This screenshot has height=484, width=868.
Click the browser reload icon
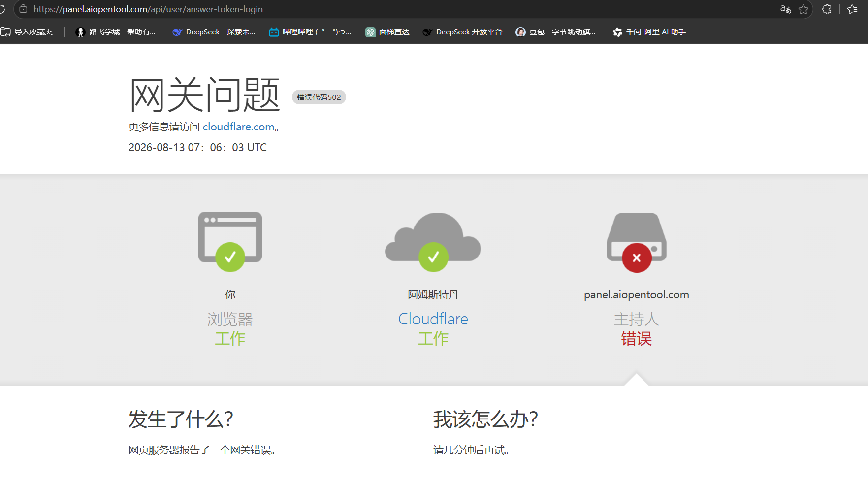point(2,9)
